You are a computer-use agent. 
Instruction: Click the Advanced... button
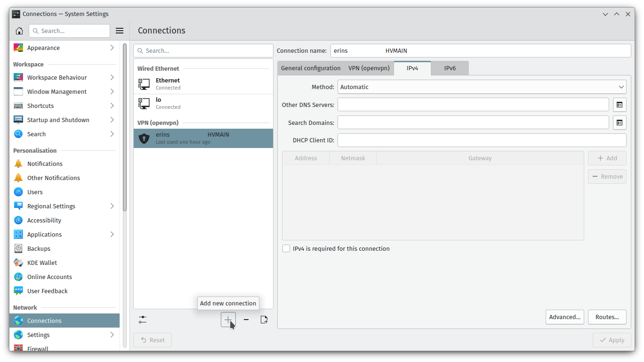click(565, 317)
